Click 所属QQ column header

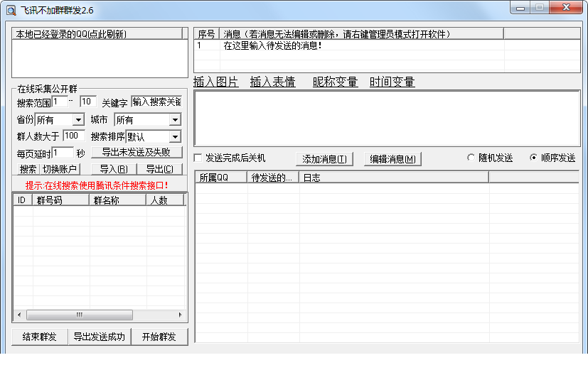[x=221, y=178]
